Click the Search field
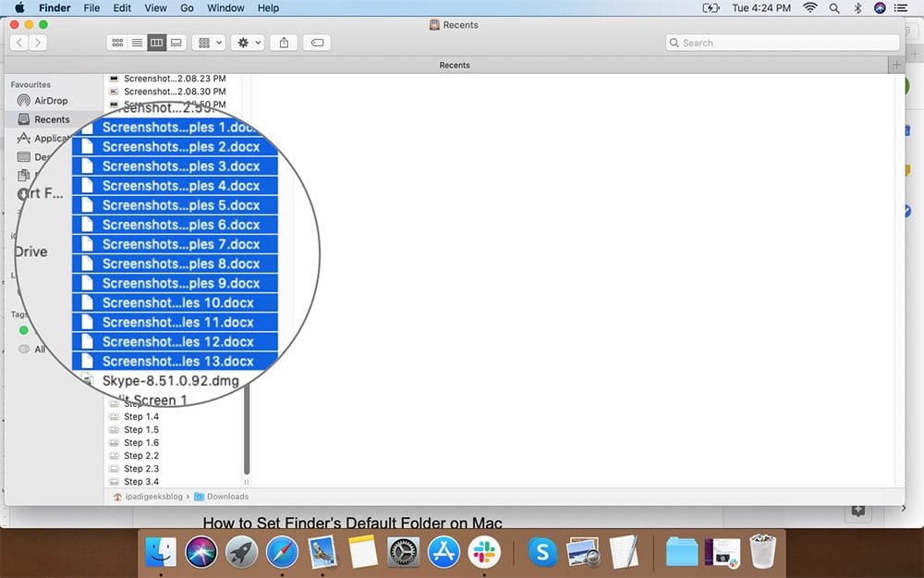The width and height of the screenshot is (924, 578). click(782, 43)
